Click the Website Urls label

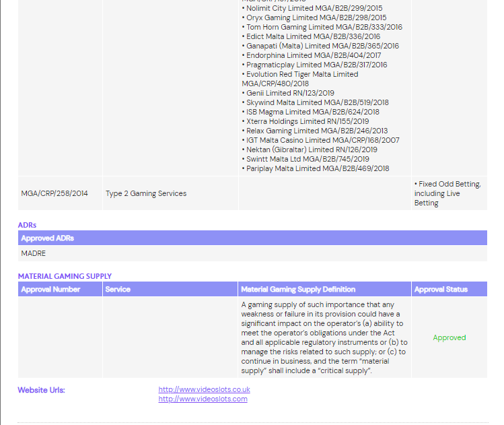pos(41,390)
